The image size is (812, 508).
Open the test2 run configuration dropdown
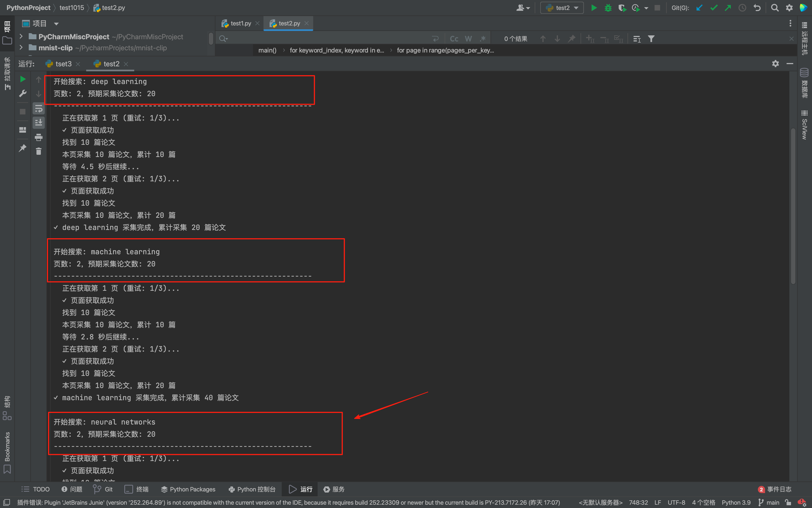click(x=562, y=8)
